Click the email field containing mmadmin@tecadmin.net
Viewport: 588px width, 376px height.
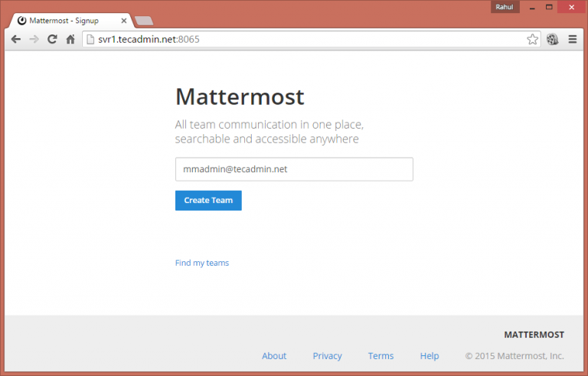tap(294, 169)
